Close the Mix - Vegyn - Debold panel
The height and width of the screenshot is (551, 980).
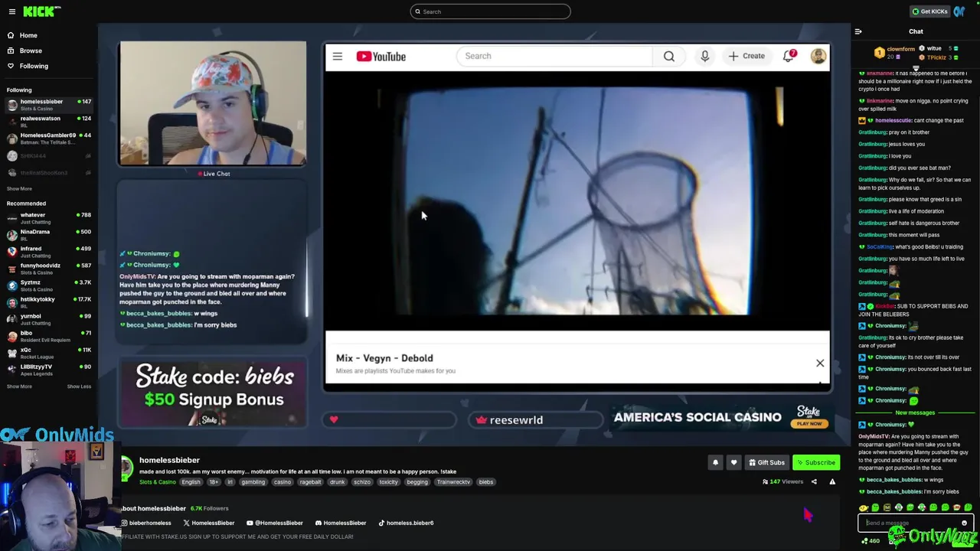click(x=820, y=363)
